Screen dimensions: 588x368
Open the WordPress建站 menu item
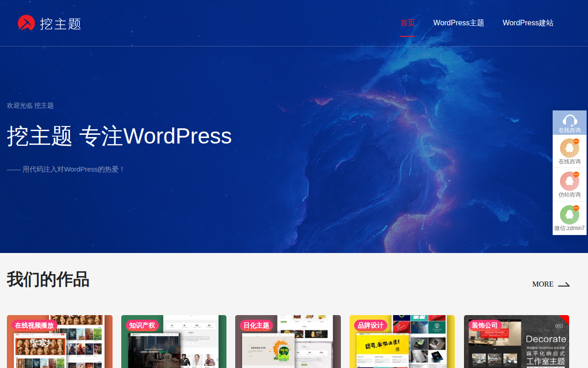pyautogui.click(x=528, y=23)
